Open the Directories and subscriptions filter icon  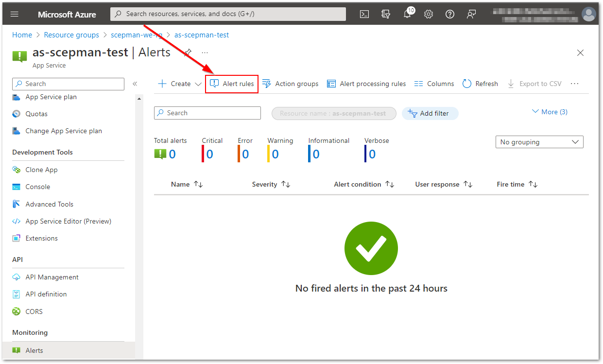(386, 14)
